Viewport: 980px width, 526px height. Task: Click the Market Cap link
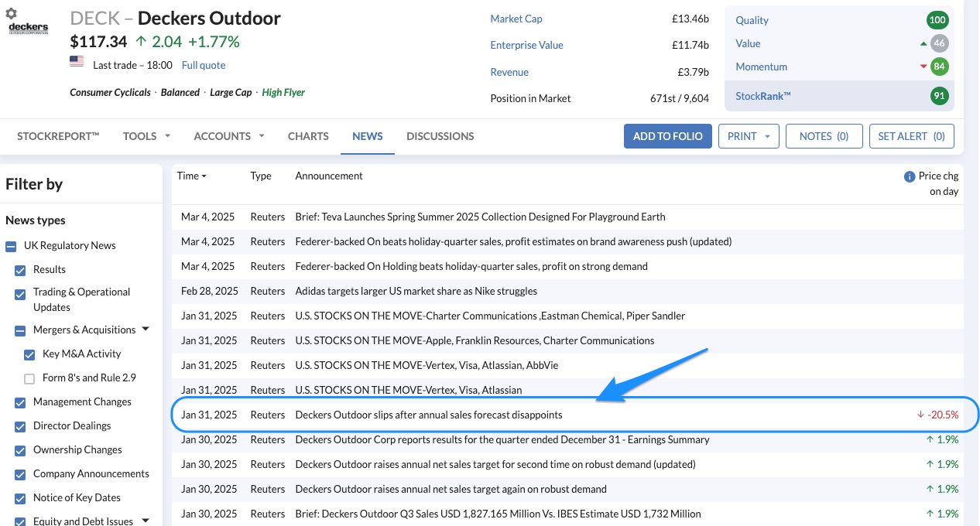516,19
